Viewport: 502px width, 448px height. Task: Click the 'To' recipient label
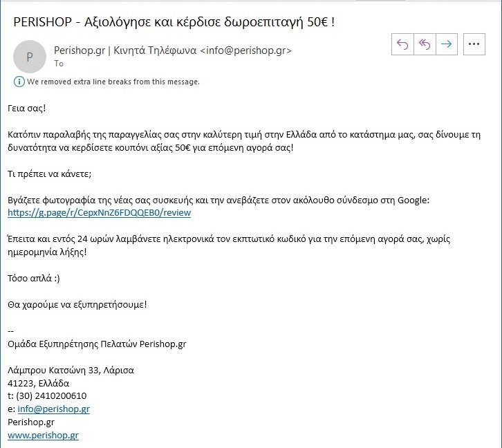(59, 64)
